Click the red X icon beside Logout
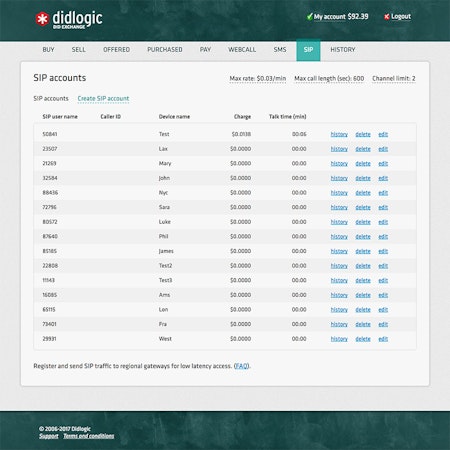 click(x=387, y=17)
